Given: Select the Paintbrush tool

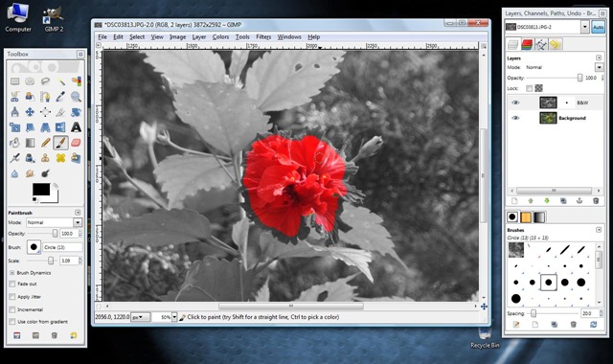Looking at the screenshot, I should (60, 143).
